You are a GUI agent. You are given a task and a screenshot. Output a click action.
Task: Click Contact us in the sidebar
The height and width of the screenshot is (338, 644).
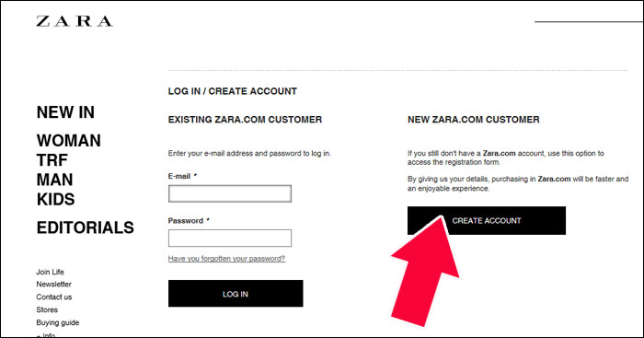tap(53, 297)
